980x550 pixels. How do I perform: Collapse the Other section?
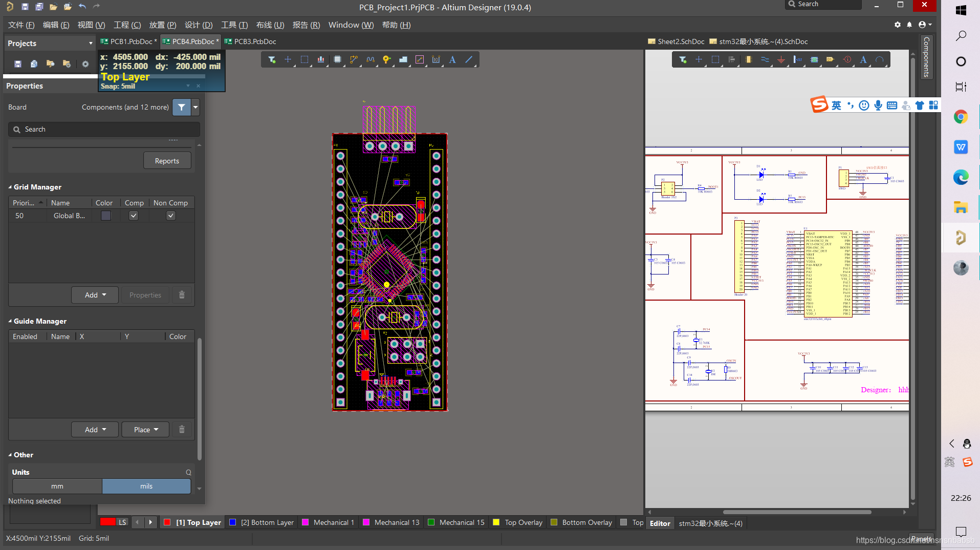click(10, 455)
